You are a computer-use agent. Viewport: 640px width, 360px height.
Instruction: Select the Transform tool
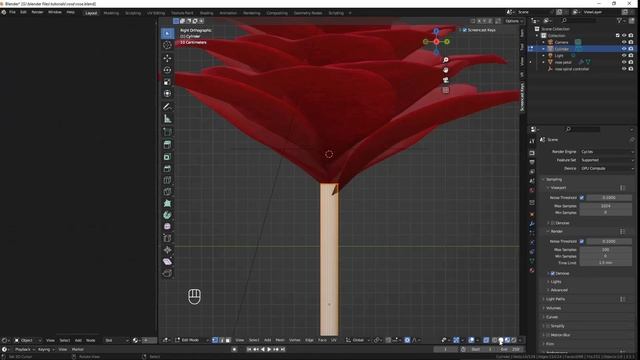pyautogui.click(x=167, y=93)
